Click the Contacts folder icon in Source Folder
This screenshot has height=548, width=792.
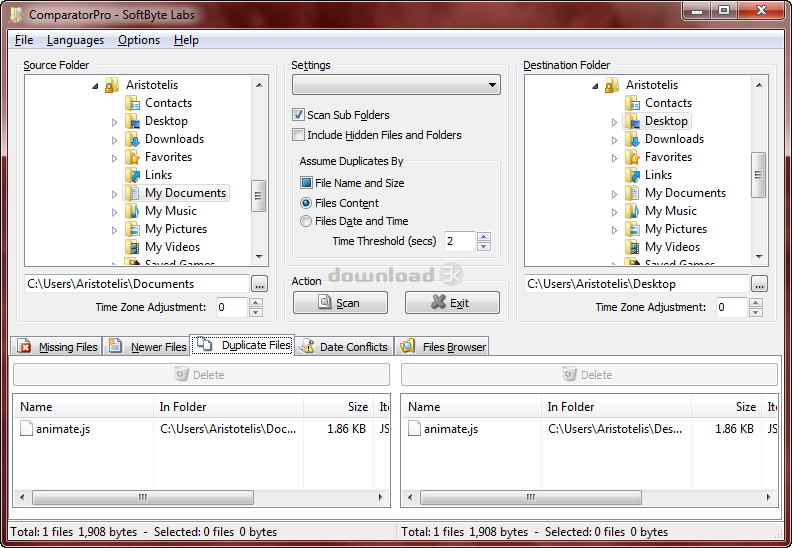[x=132, y=103]
